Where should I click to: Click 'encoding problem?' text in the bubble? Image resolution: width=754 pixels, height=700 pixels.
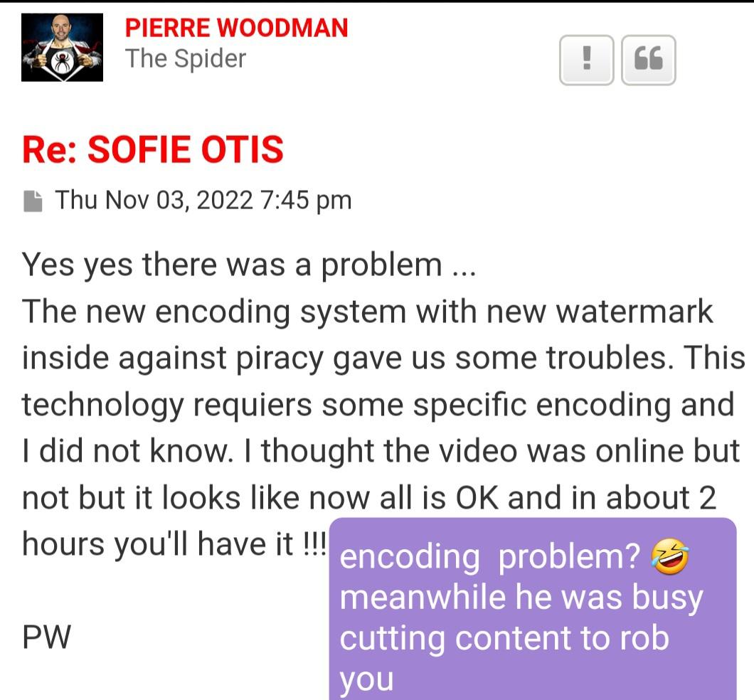(x=489, y=557)
